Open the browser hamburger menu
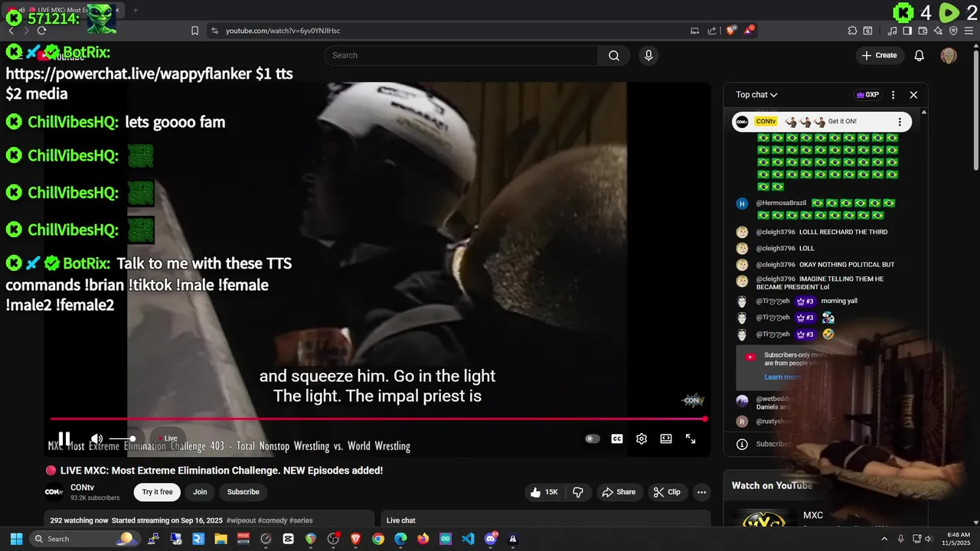The height and width of the screenshot is (551, 980). tap(968, 31)
